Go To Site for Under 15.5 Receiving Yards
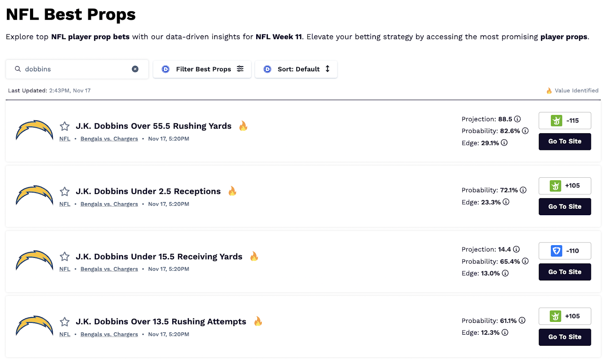This screenshot has height=364, width=608. point(565,272)
